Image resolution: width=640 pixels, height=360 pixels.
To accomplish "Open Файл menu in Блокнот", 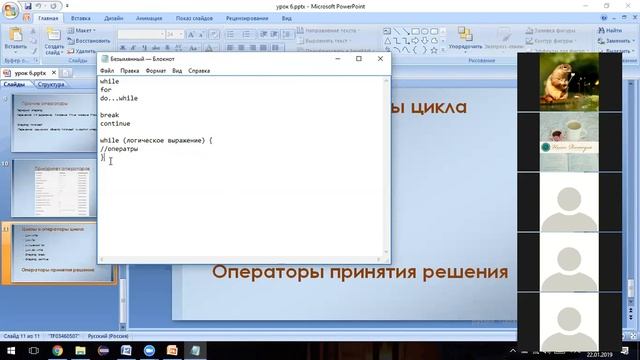I will (107, 71).
